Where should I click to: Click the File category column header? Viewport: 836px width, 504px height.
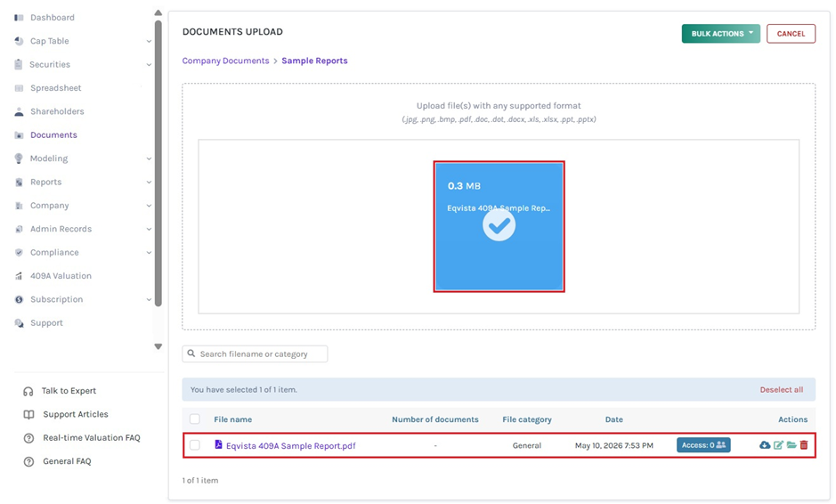(x=527, y=419)
